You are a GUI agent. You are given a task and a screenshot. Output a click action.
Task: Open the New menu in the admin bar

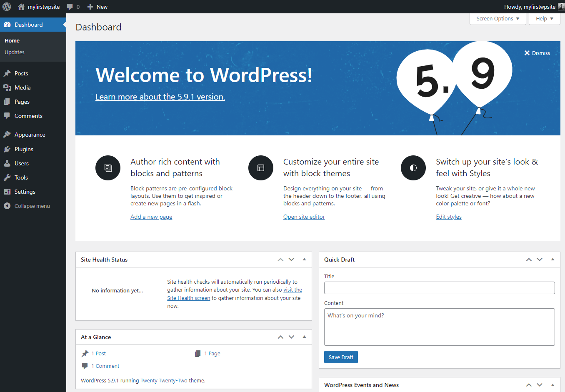tap(97, 6)
